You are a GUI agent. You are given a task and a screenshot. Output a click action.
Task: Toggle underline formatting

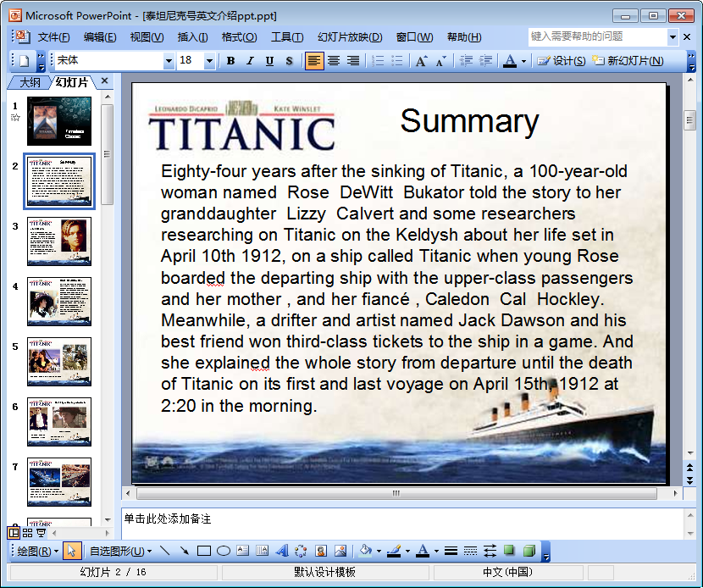click(x=269, y=61)
